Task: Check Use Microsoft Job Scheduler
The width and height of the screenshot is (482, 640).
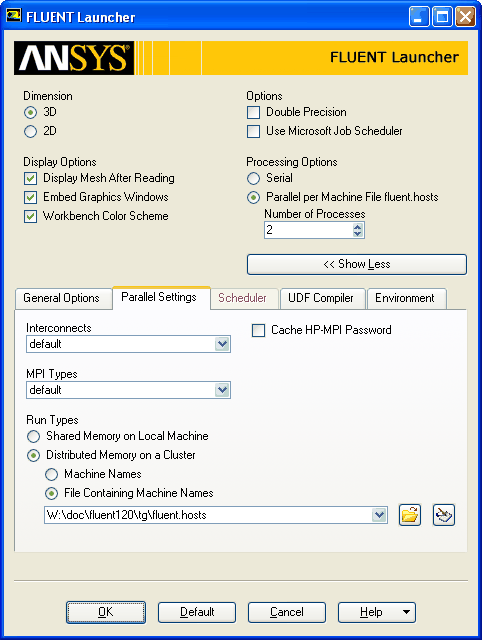Action: point(253,131)
